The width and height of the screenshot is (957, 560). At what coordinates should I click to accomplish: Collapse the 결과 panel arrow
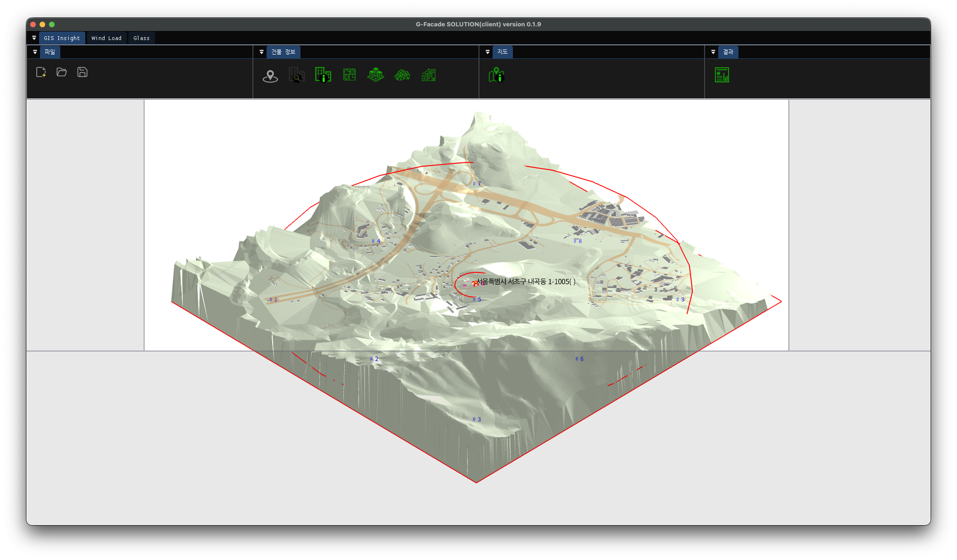click(x=713, y=52)
